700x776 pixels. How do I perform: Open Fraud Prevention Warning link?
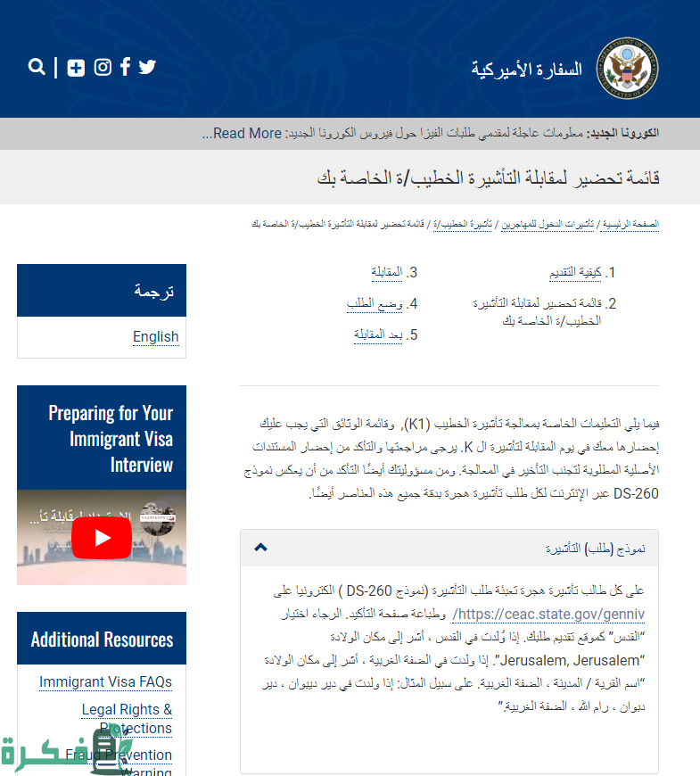[119, 764]
